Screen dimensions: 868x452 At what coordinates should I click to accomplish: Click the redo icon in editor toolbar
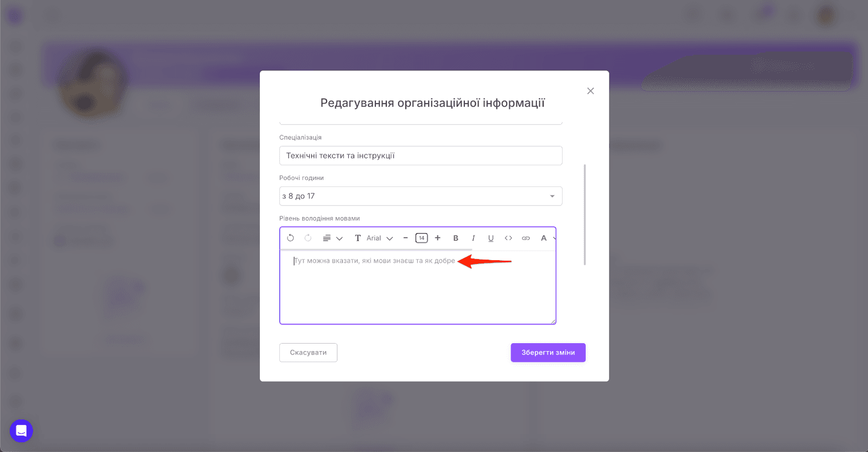tap(308, 238)
